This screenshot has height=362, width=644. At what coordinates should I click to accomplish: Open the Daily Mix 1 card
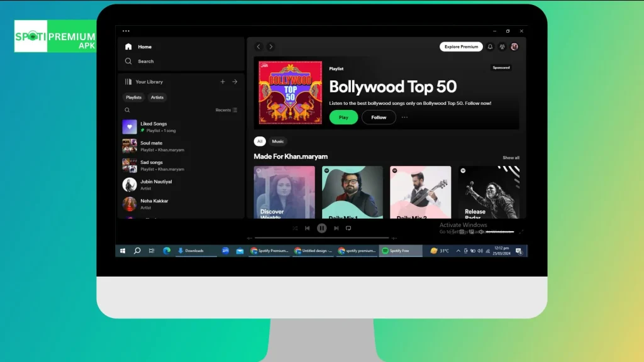pos(352,192)
